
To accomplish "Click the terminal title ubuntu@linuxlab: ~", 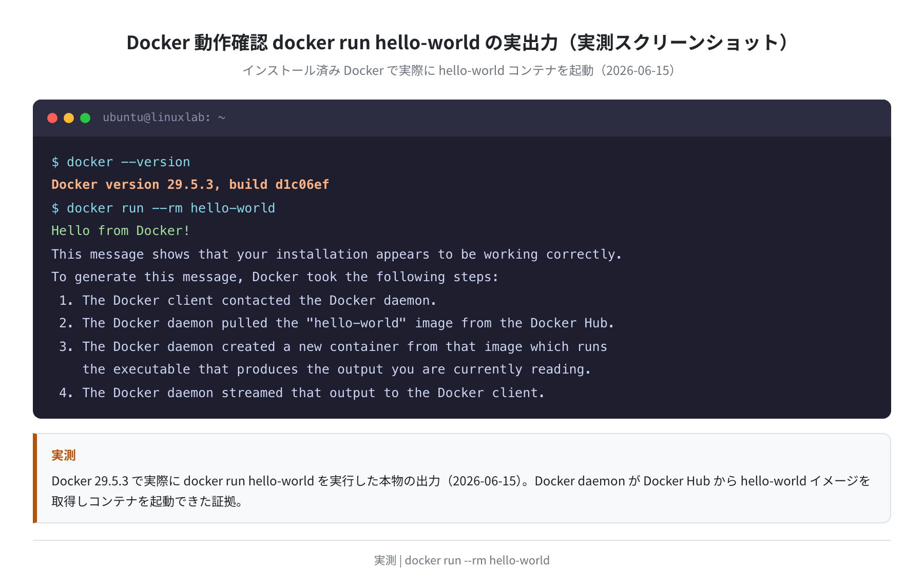I will 164,117.
